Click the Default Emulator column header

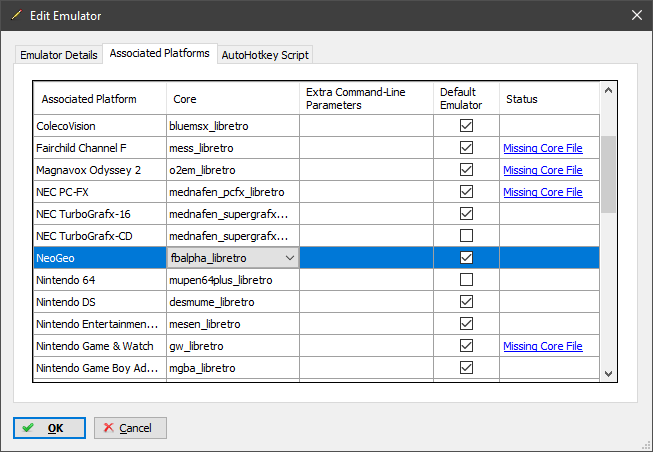tap(466, 99)
